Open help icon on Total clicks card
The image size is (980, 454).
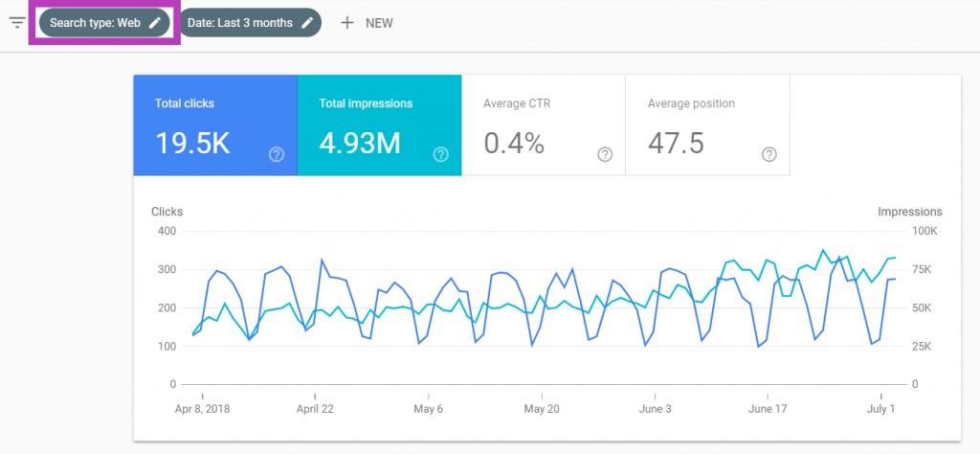click(x=277, y=154)
